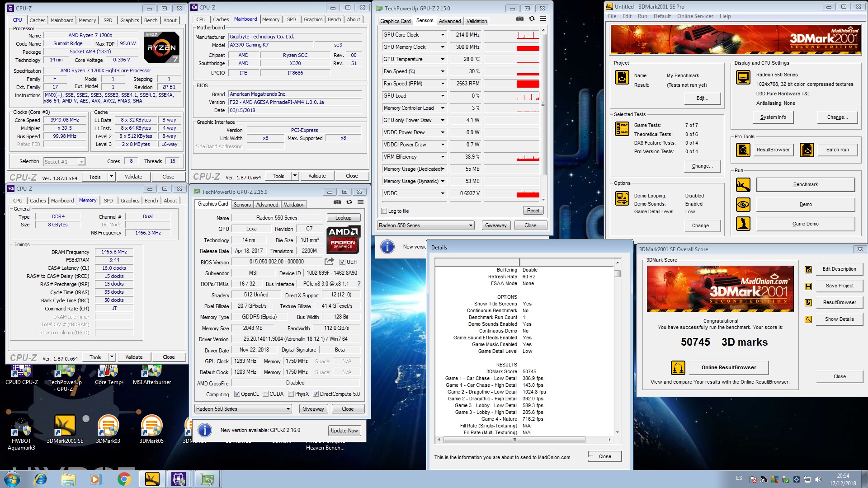Open Tools dropdown arrow in CPU-Z Memory window

[x=112, y=357]
